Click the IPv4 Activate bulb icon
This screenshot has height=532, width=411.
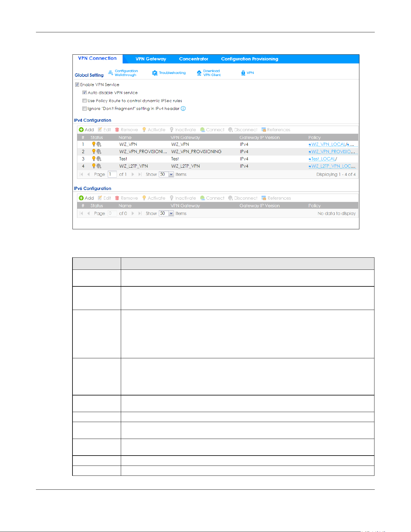[144, 130]
